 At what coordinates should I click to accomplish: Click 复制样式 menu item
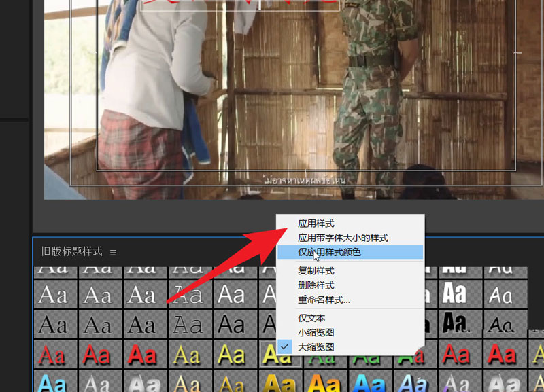pyautogui.click(x=316, y=270)
